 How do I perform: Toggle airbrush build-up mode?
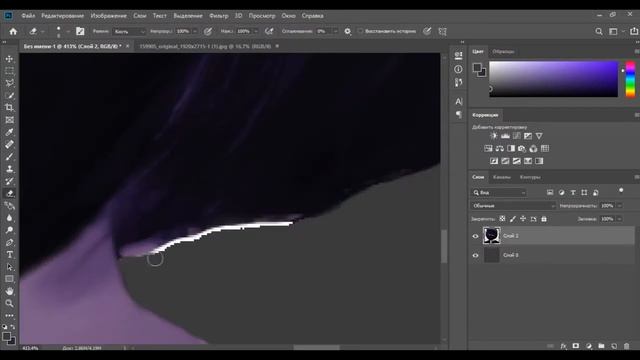click(x=269, y=31)
